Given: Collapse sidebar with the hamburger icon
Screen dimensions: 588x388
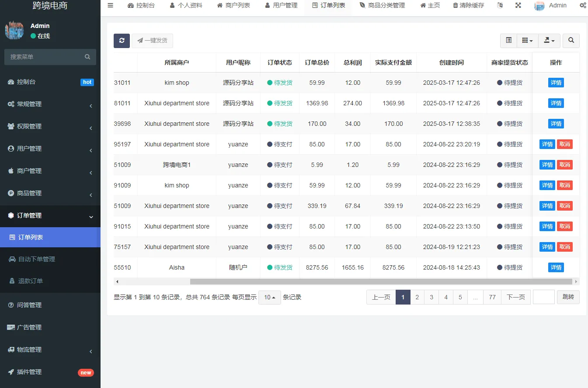Looking at the screenshot, I should 110,5.
